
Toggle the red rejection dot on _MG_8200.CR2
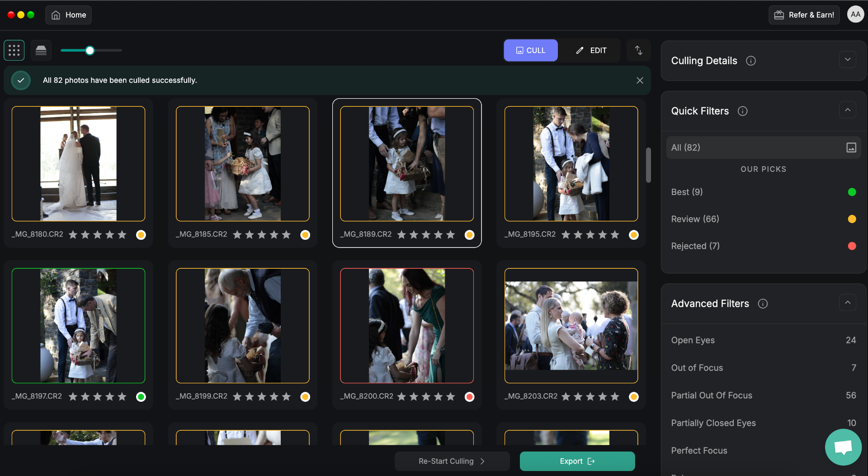point(470,397)
